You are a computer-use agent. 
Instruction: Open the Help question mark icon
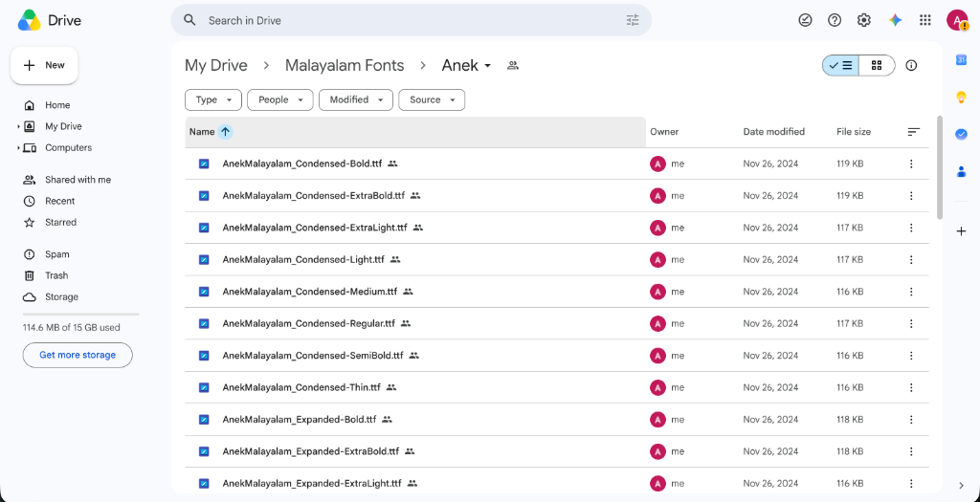pos(835,20)
